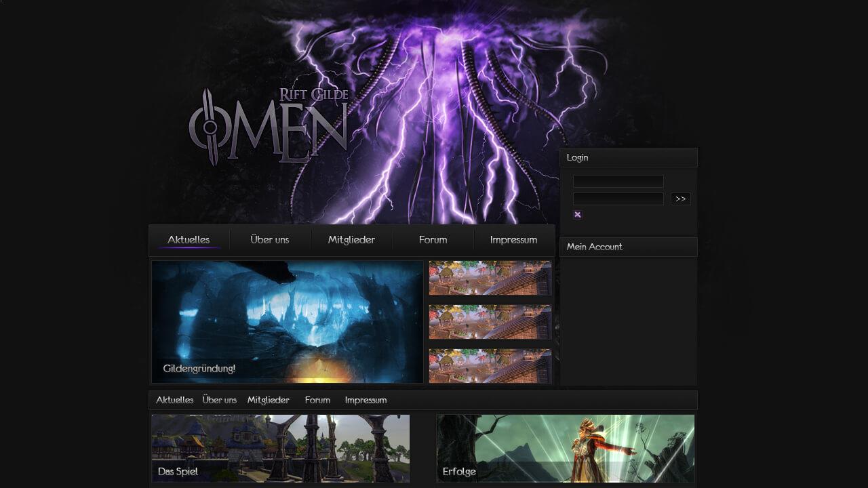Viewport: 868px width, 488px height.
Task: Click Forum link in lower navigation bar
Action: point(317,400)
